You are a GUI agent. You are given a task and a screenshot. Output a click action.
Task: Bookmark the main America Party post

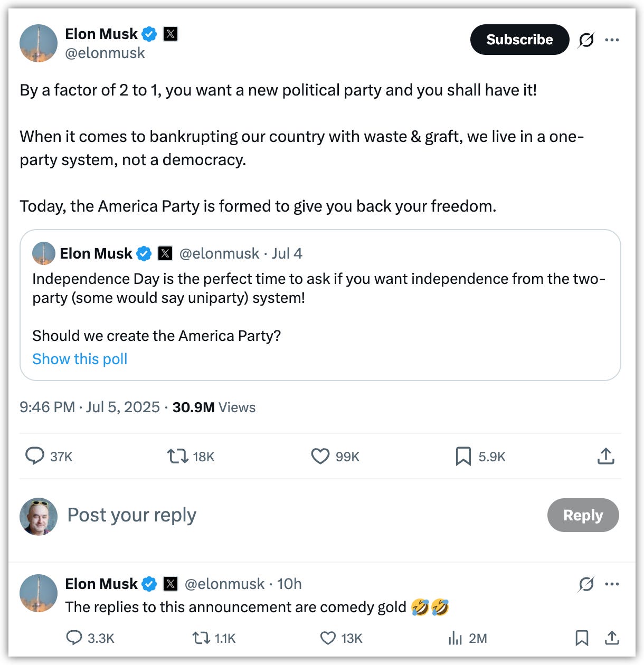coord(463,456)
